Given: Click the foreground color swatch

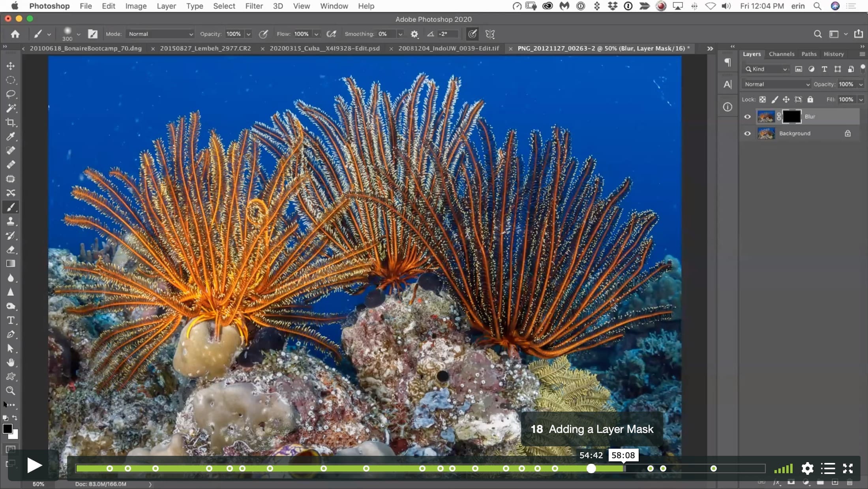Looking at the screenshot, I should coord(7,429).
